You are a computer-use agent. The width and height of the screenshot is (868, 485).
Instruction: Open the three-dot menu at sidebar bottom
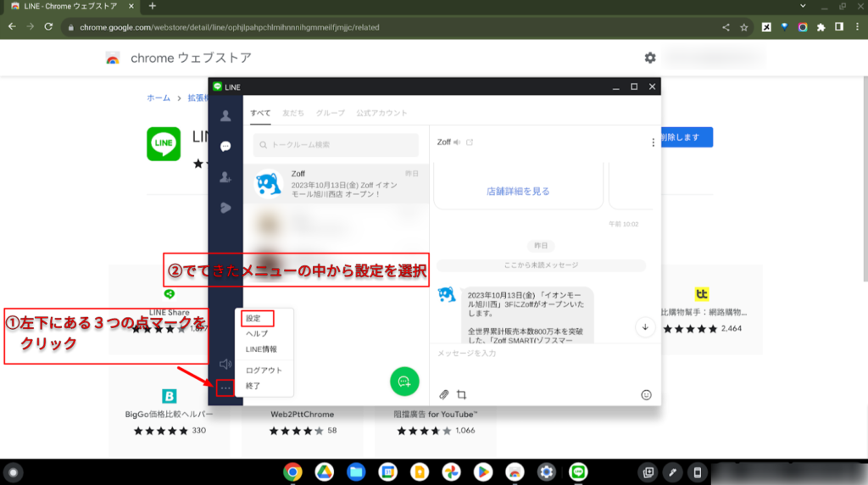(225, 388)
